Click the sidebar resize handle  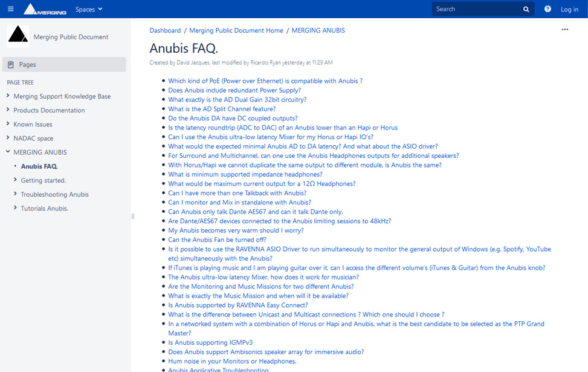[x=133, y=216]
